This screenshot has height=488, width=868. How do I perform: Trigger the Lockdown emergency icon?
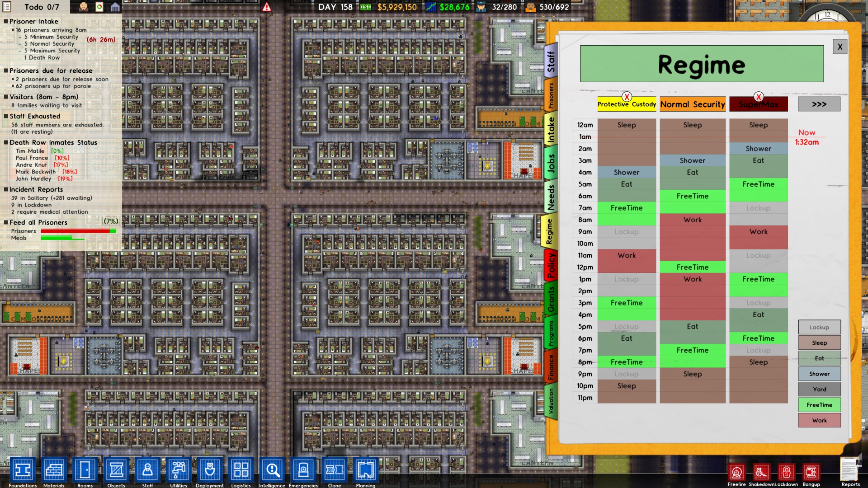tap(786, 473)
